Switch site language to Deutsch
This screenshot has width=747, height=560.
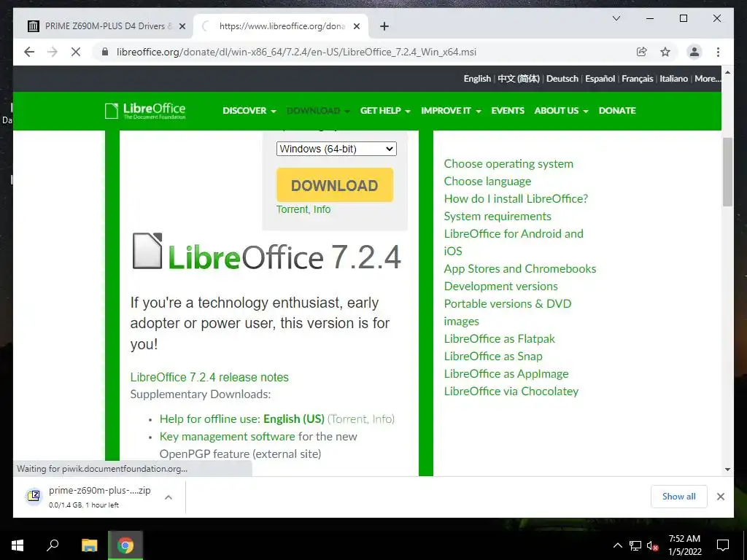562,79
